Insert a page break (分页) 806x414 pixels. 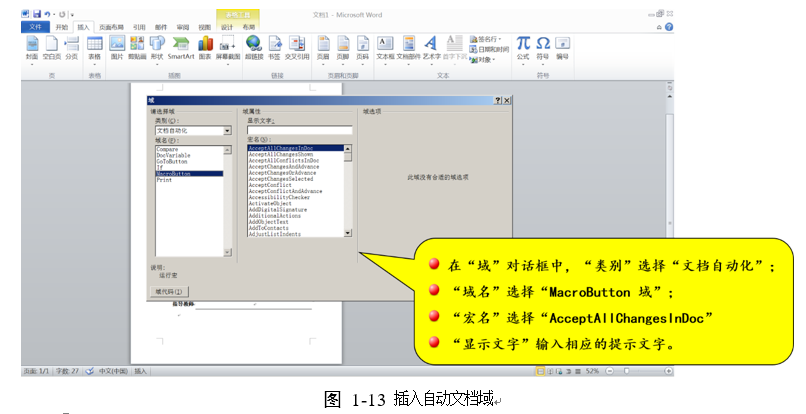(x=71, y=49)
